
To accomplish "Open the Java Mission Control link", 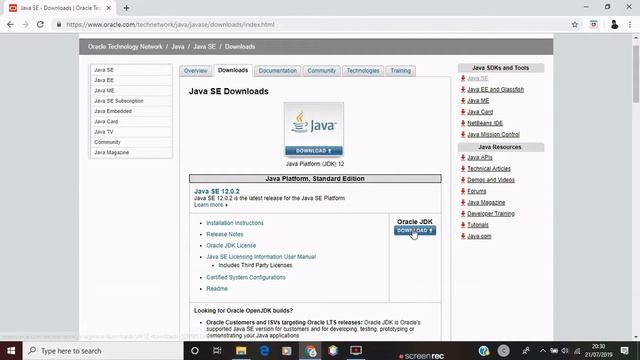I will [493, 134].
